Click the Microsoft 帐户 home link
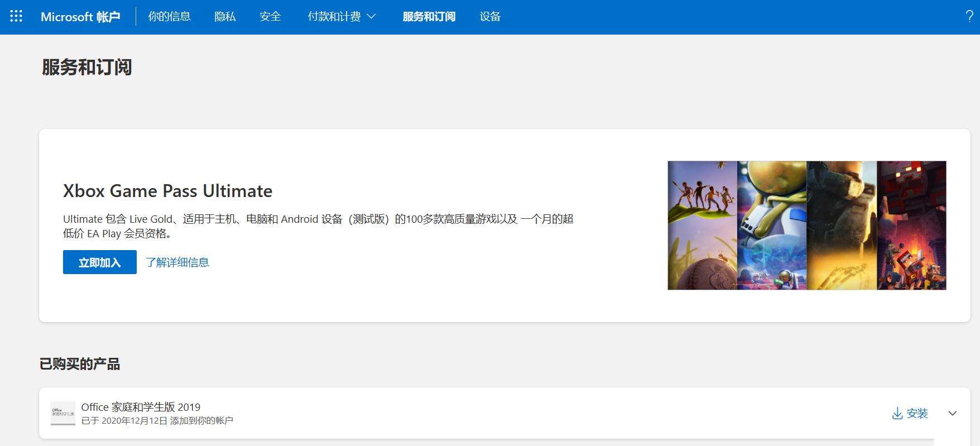 coord(80,17)
